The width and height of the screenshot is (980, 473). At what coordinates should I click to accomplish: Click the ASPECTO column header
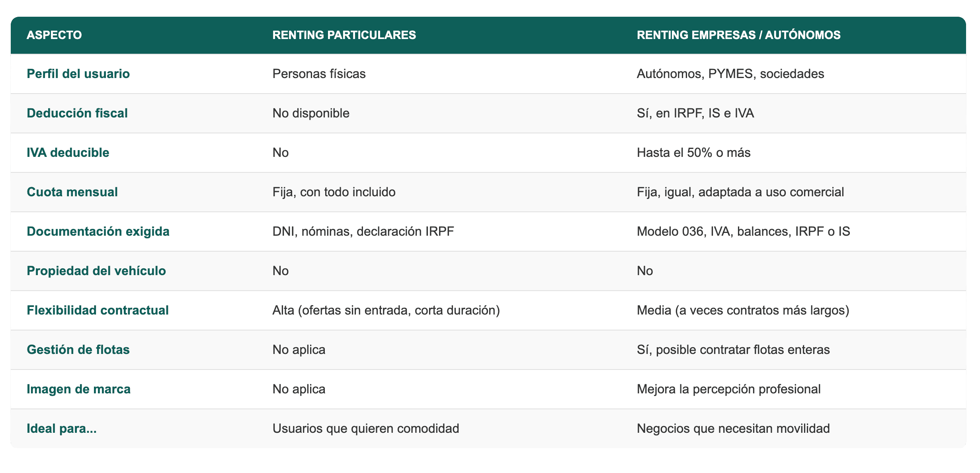click(54, 35)
